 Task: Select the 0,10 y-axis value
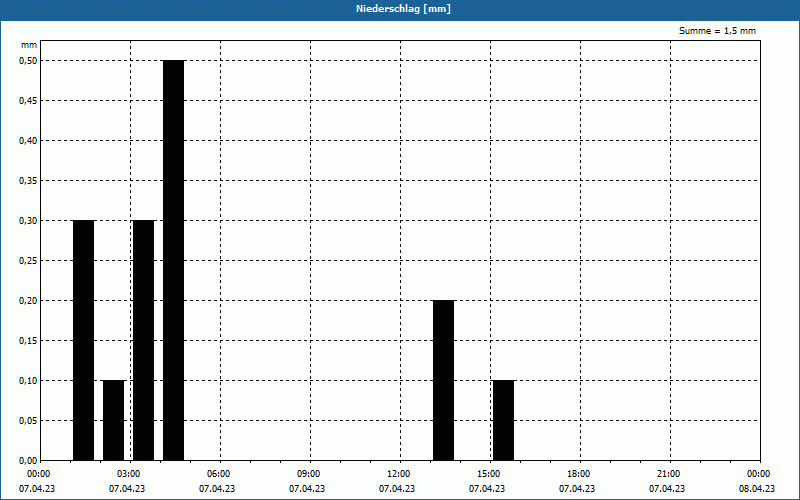click(x=28, y=381)
